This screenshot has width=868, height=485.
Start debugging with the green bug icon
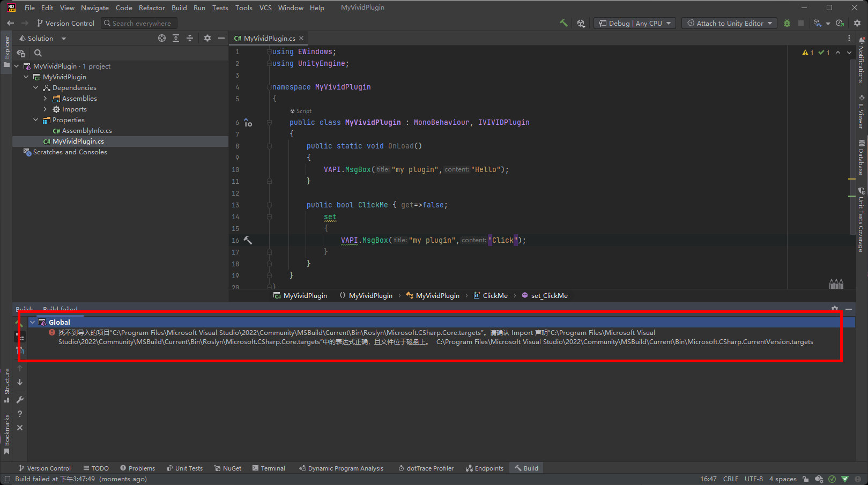coord(787,23)
